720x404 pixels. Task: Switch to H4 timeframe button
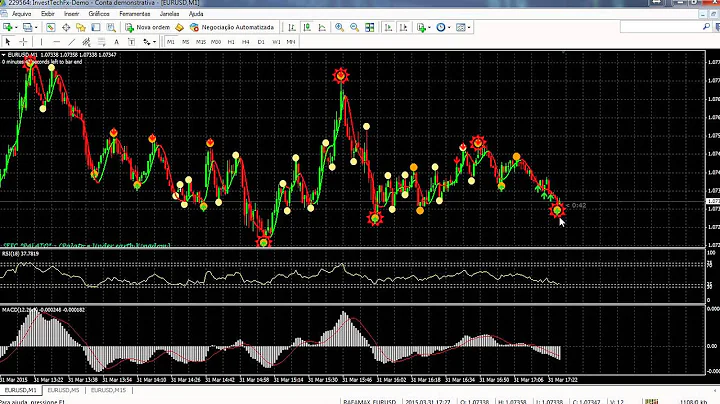[x=246, y=42]
